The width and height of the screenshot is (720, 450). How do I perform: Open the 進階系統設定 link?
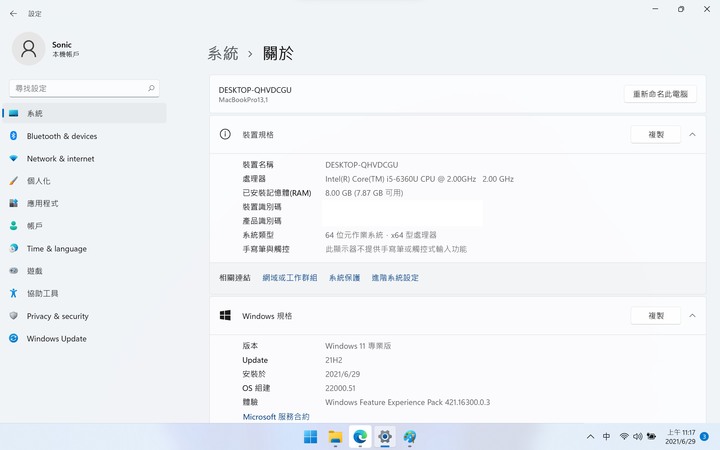coord(395,277)
